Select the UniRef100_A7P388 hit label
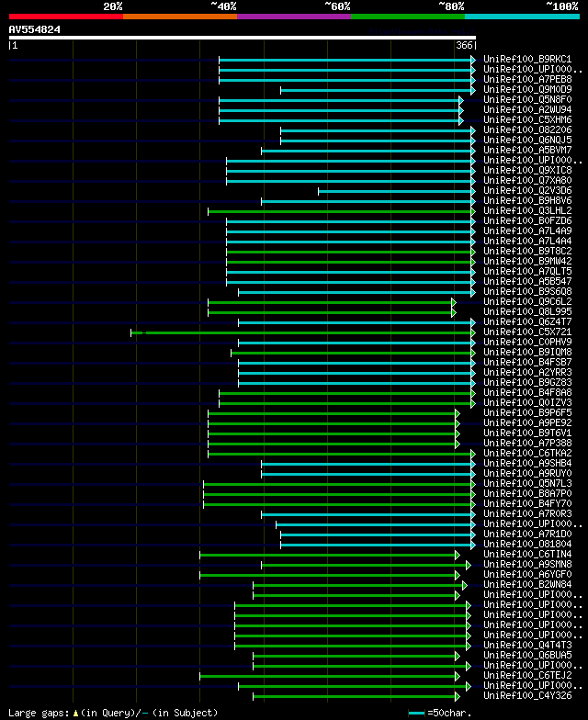The height and width of the screenshot is (720, 588). click(x=527, y=443)
